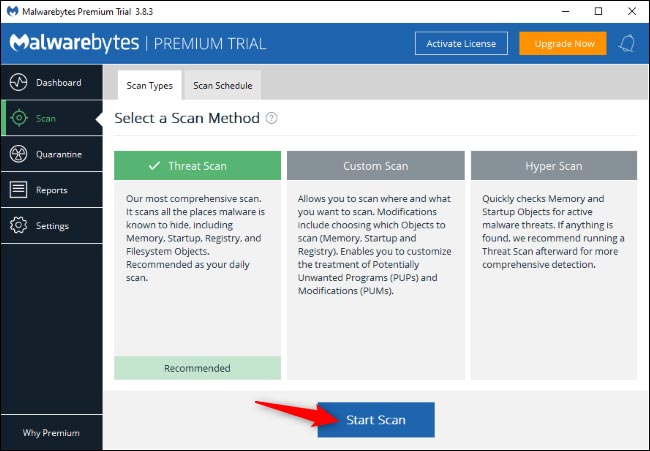650x451 pixels.
Task: Select the Threat Scan header
Action: [x=197, y=165]
